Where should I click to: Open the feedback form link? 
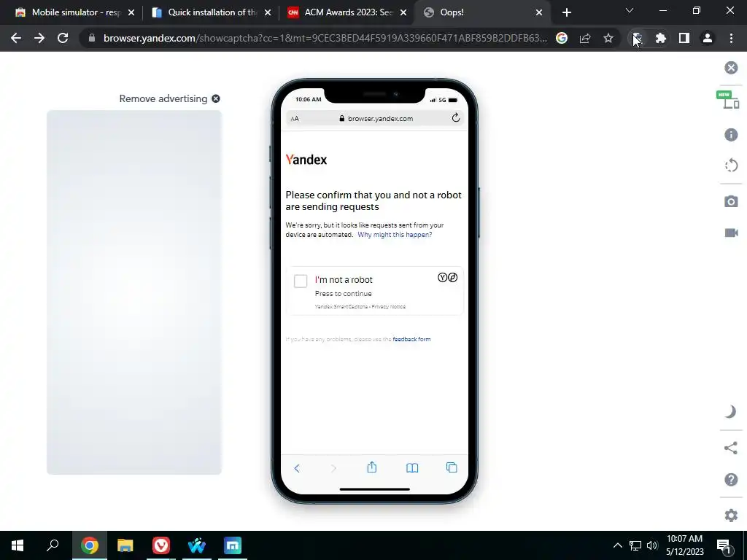411,340
